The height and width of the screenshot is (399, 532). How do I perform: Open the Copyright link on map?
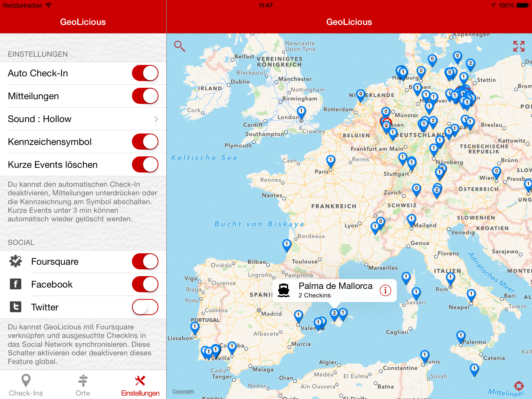[183, 391]
